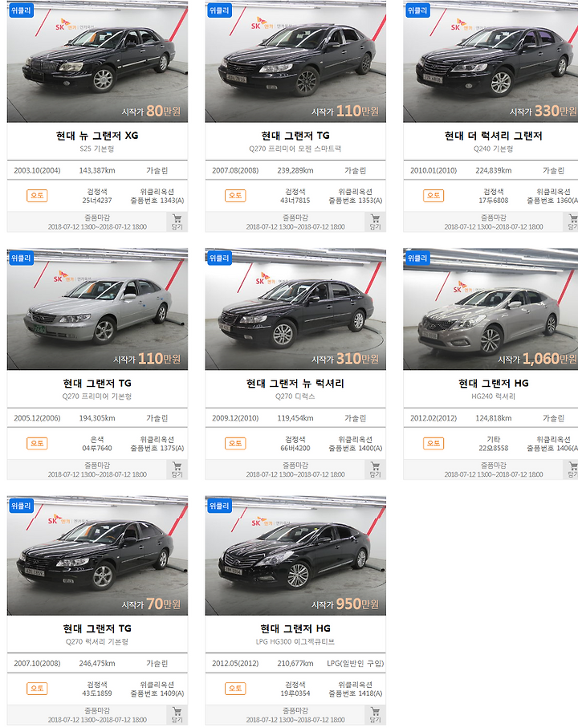578x728 pixels.
Task: Select 출품번호 1400(A) auction number text
Action: coord(356,448)
